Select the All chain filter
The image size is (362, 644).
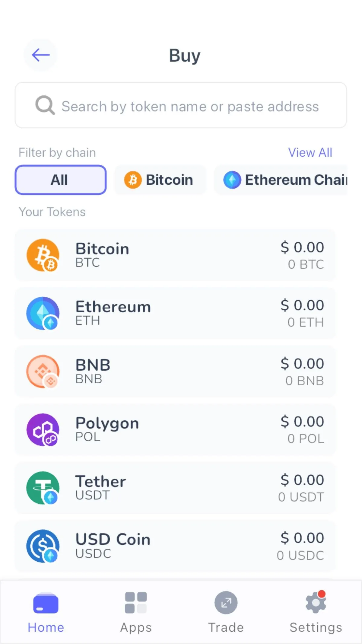pyautogui.click(x=61, y=180)
